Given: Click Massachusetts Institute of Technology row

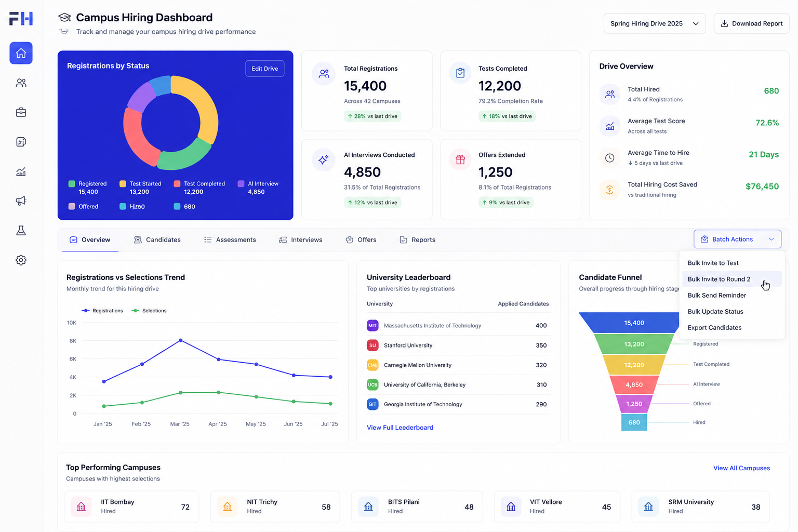Looking at the screenshot, I should pyautogui.click(x=458, y=326).
